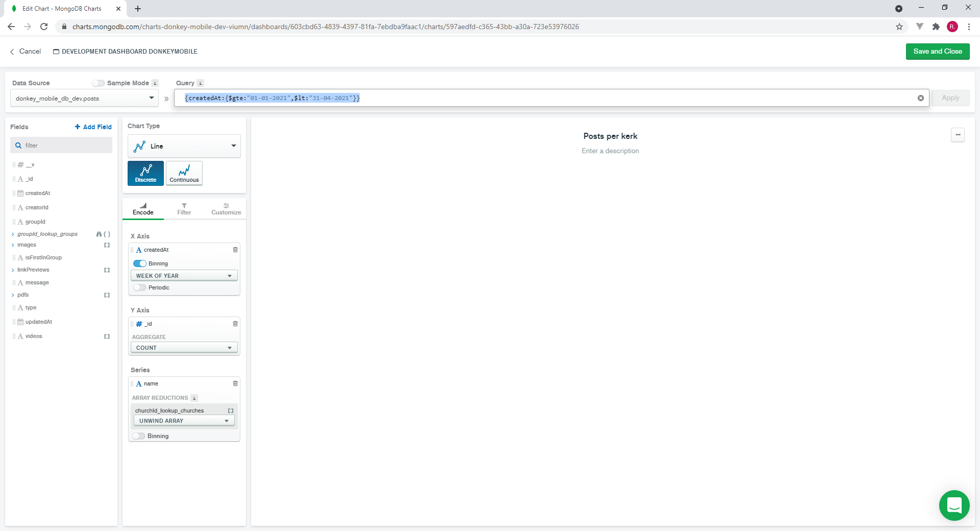Enable Binning in the Series section
The height and width of the screenshot is (531, 980).
(x=138, y=436)
